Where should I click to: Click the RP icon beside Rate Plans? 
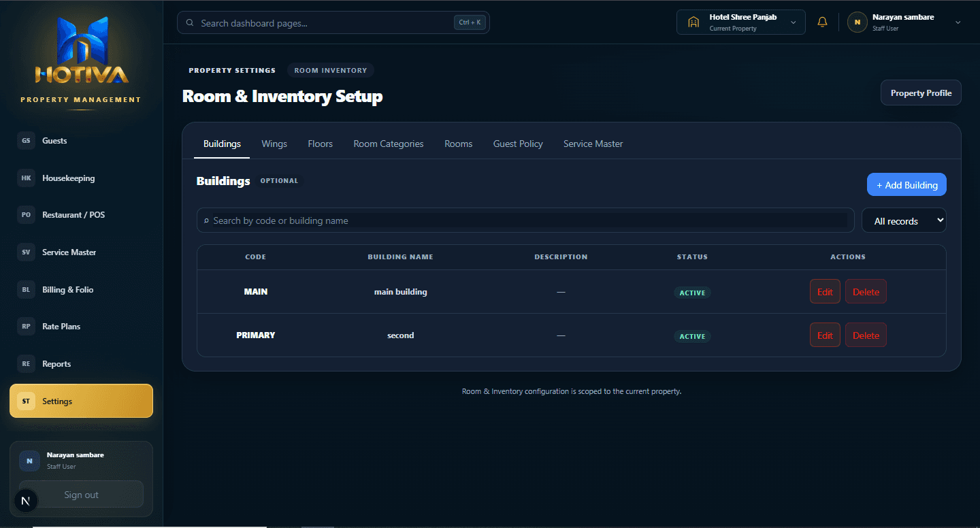click(26, 327)
